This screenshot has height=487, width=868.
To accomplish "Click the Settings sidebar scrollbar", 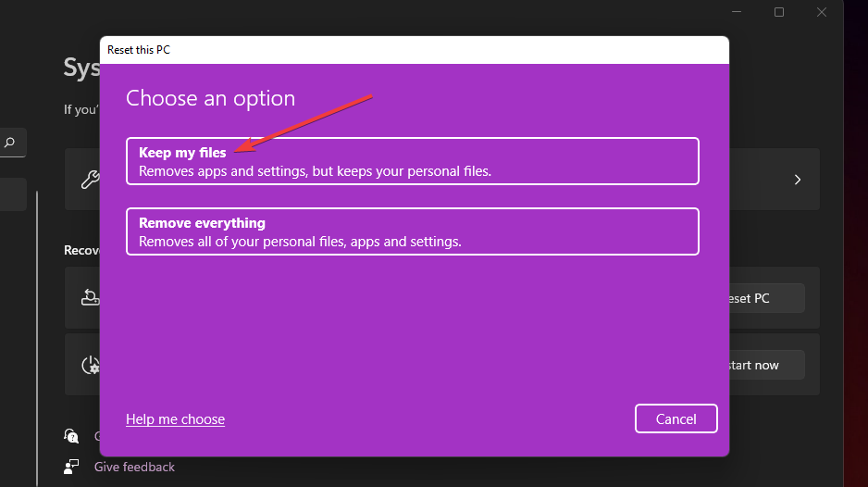I will [x=37, y=338].
